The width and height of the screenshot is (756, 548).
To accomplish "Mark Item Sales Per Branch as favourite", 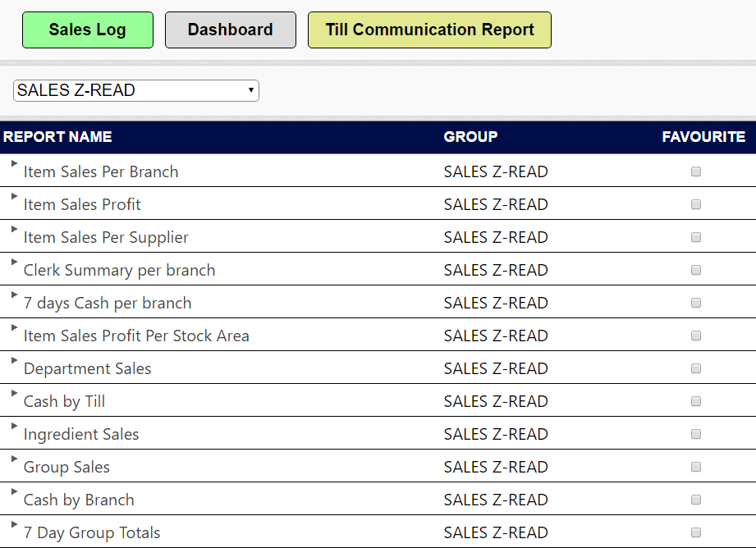I will point(695,171).
